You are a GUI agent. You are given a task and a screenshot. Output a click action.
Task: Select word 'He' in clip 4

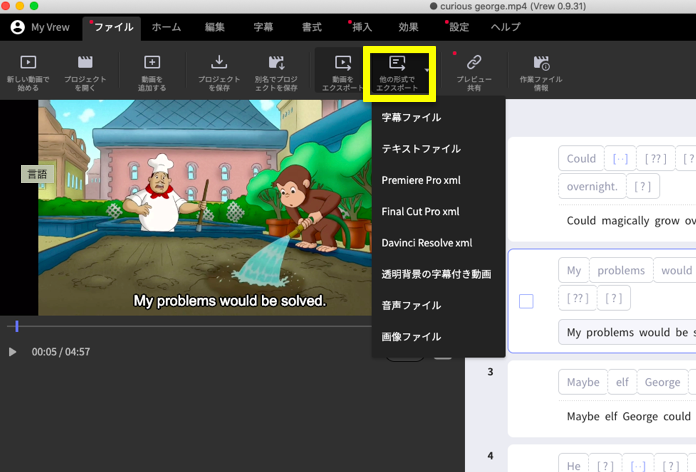[573, 465]
